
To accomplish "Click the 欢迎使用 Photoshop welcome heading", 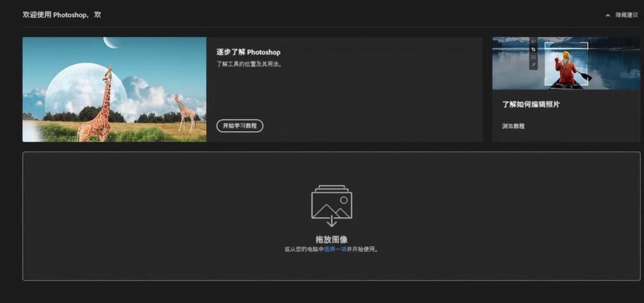I will tap(62, 15).
